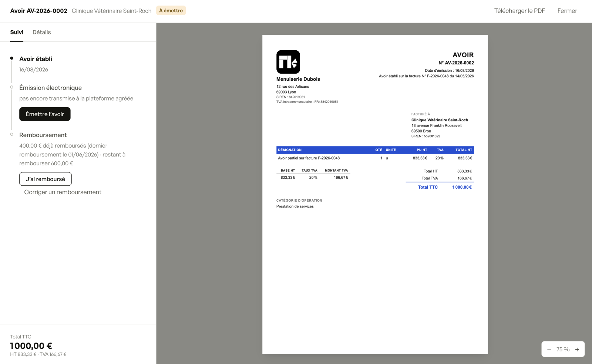
Task: Click the Clinique Vétérinaire Saint-Roch header name
Action: pyautogui.click(x=111, y=11)
